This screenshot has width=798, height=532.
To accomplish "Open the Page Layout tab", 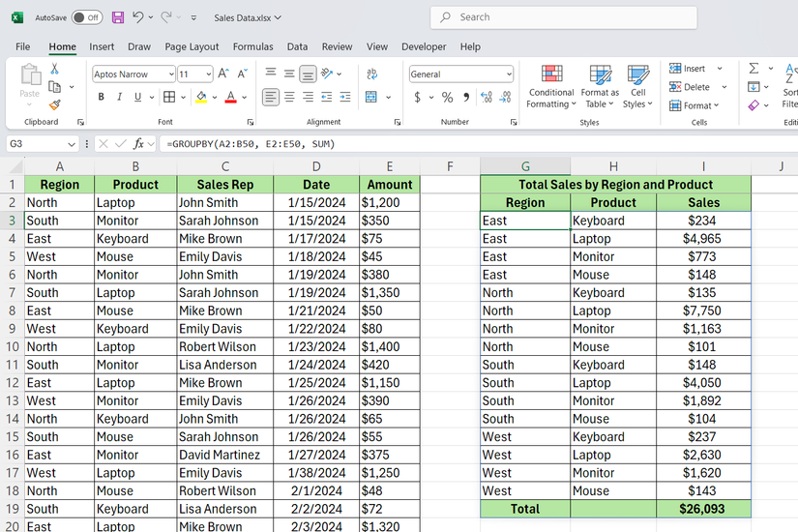I will pyautogui.click(x=192, y=46).
